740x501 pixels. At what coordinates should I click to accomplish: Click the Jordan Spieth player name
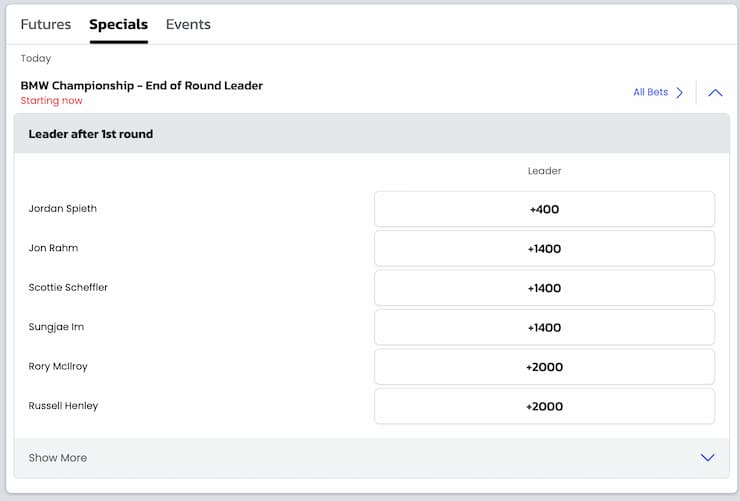pyautogui.click(x=62, y=209)
